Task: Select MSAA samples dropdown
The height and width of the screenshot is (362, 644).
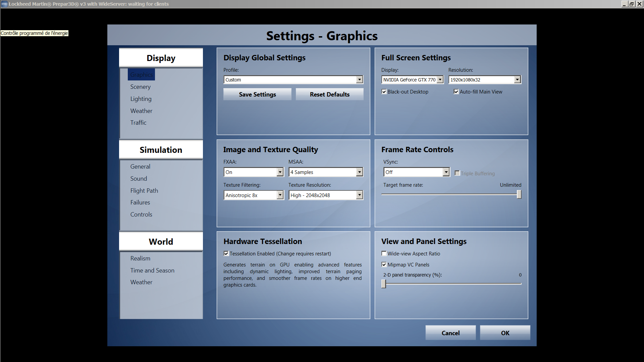Action: click(326, 172)
